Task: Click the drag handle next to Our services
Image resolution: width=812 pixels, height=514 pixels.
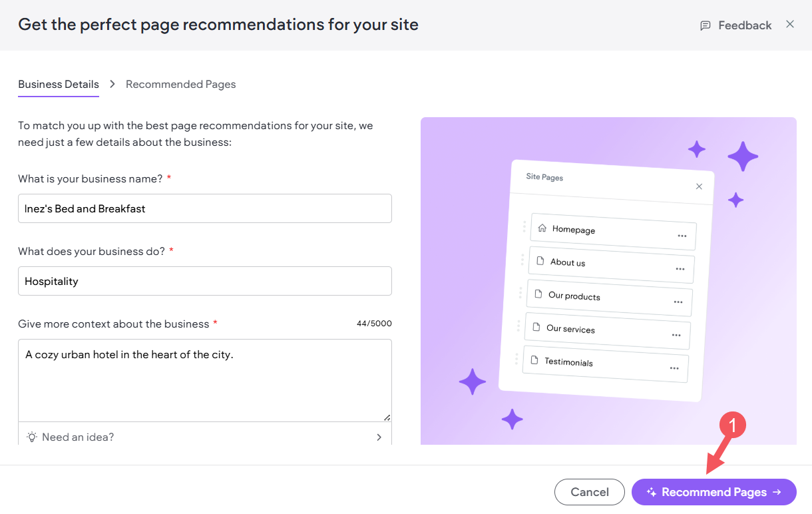Action: (x=518, y=326)
